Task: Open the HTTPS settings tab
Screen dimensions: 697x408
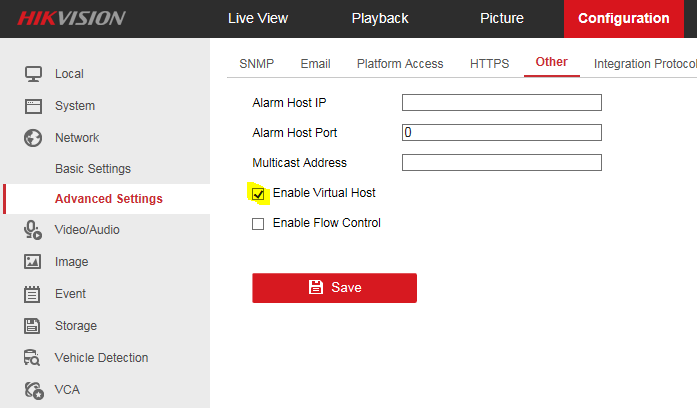Action: (489, 63)
